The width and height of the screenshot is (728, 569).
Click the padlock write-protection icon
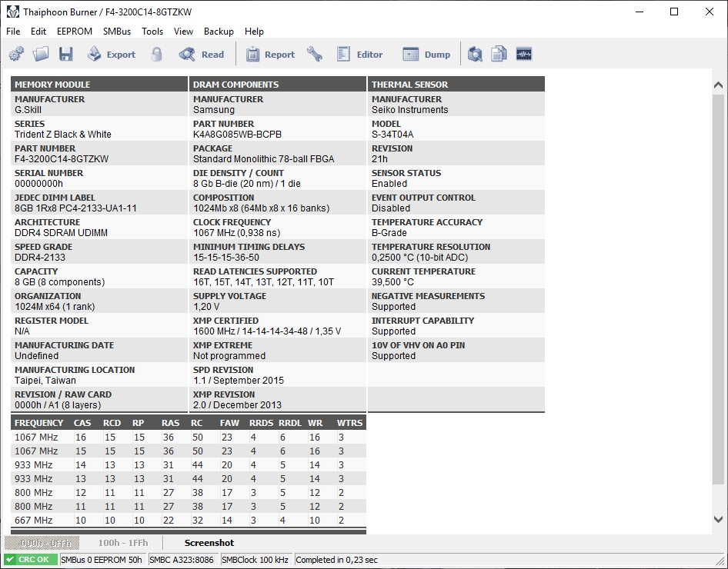157,55
